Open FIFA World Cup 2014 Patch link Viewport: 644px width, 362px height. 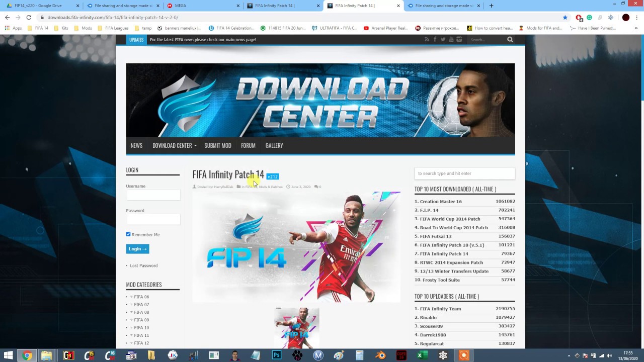(450, 219)
